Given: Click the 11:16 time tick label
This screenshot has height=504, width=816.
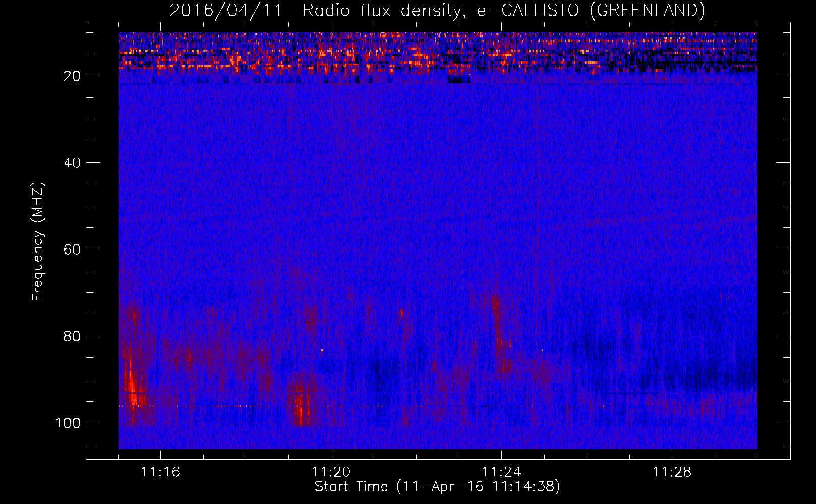Looking at the screenshot, I should 160,472.
